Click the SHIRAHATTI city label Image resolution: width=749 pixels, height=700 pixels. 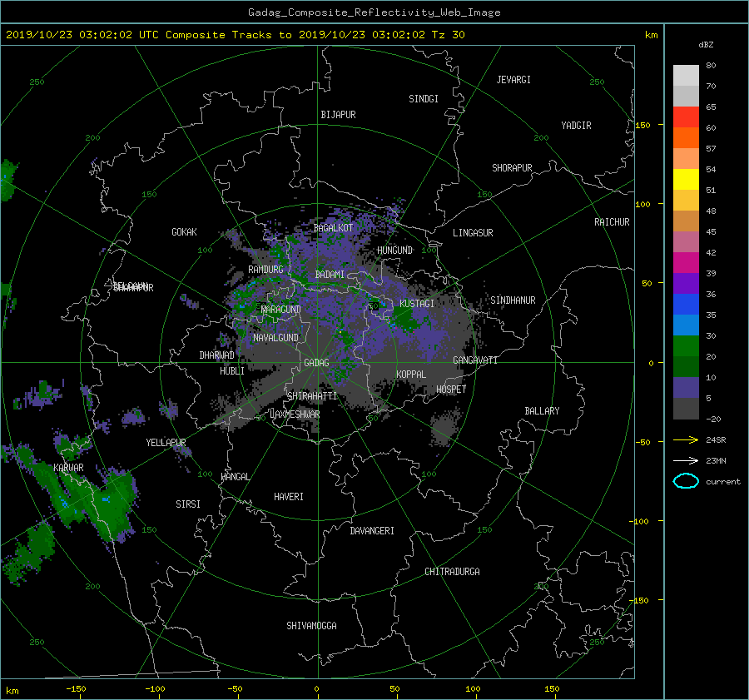(x=312, y=395)
